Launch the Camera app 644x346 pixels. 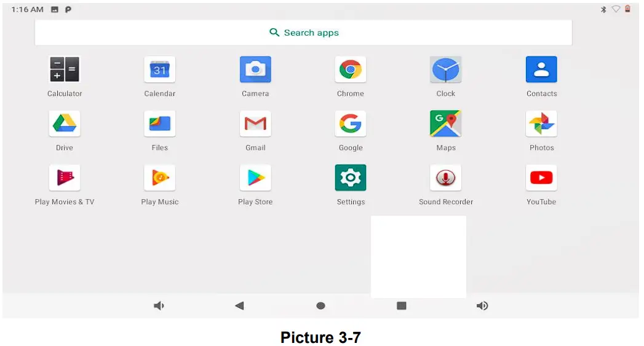coord(255,69)
